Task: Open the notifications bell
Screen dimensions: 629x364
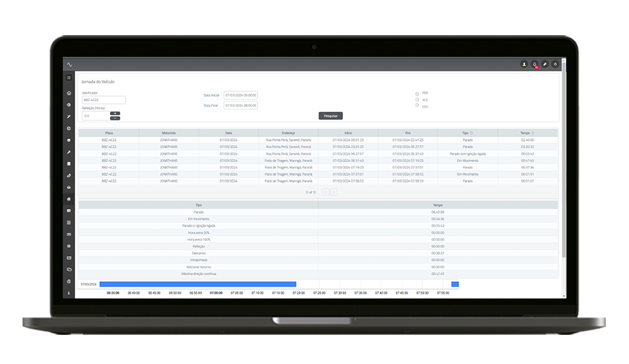Action: (534, 64)
